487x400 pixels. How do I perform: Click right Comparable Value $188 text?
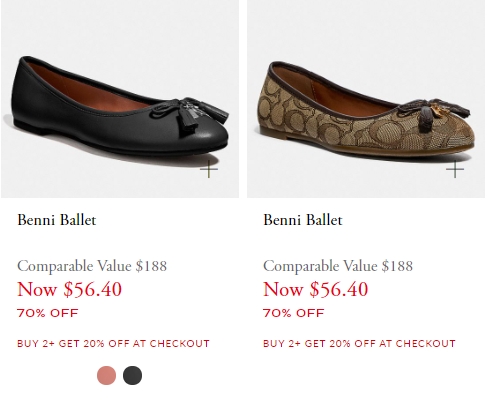(338, 266)
